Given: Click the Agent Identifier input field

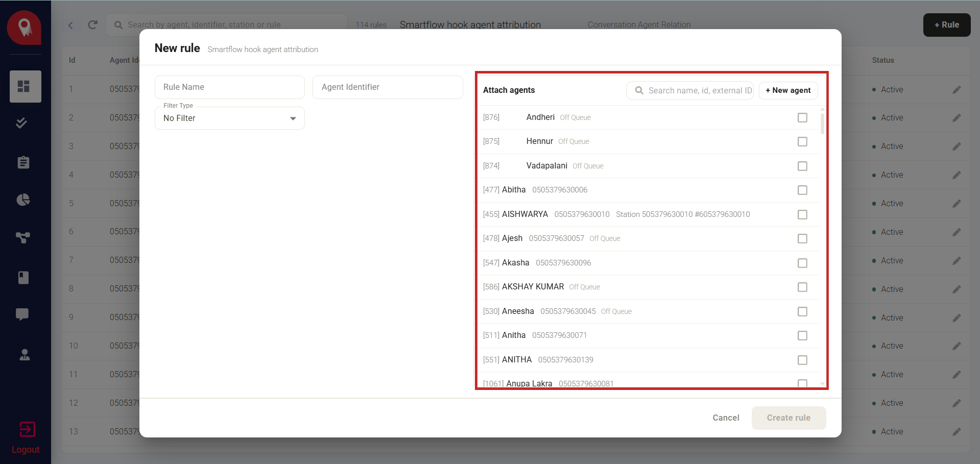Looking at the screenshot, I should [x=388, y=87].
